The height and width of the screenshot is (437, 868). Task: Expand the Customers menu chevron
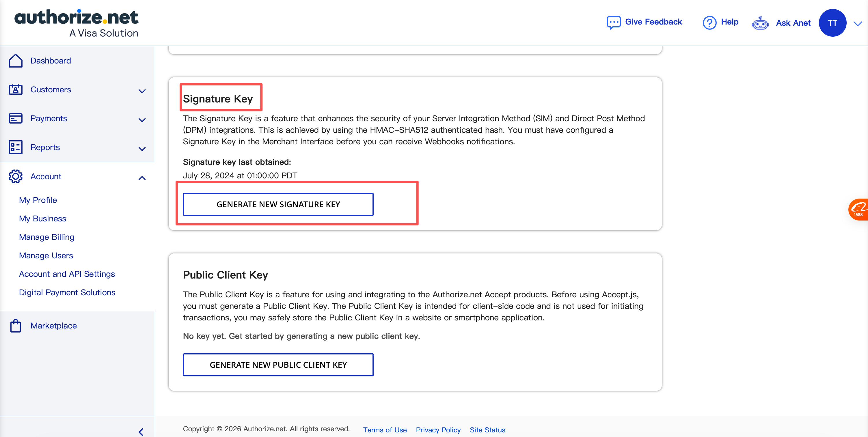coord(142,91)
